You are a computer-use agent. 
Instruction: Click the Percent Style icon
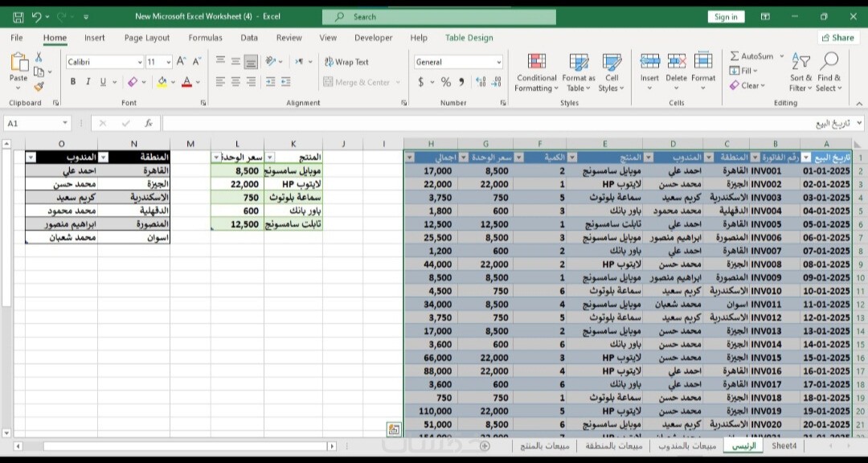point(445,82)
